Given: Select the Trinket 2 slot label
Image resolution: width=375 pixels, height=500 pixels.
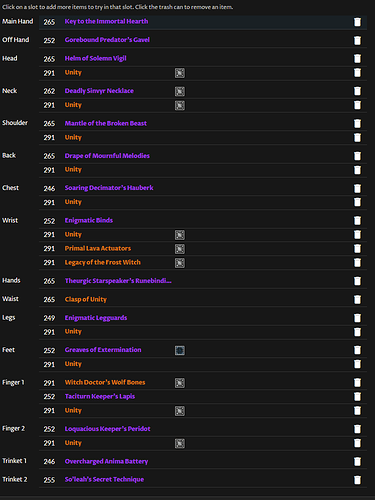Looking at the screenshot, I should point(15,479).
